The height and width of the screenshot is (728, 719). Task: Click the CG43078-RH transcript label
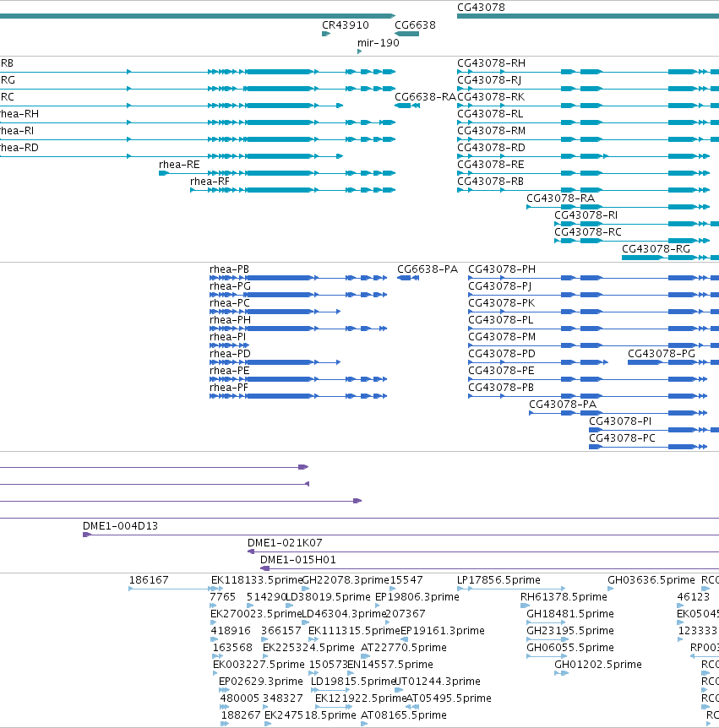tap(491, 63)
